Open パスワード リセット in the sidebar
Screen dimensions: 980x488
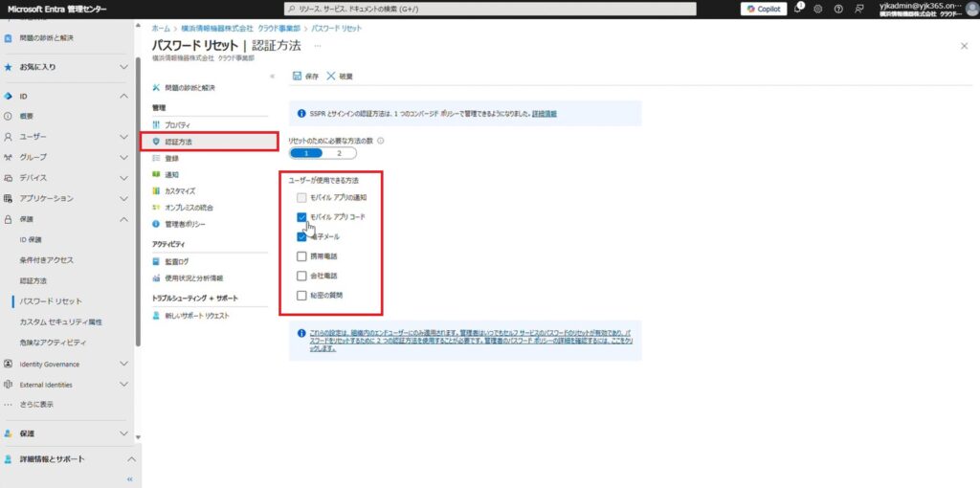click(51, 301)
